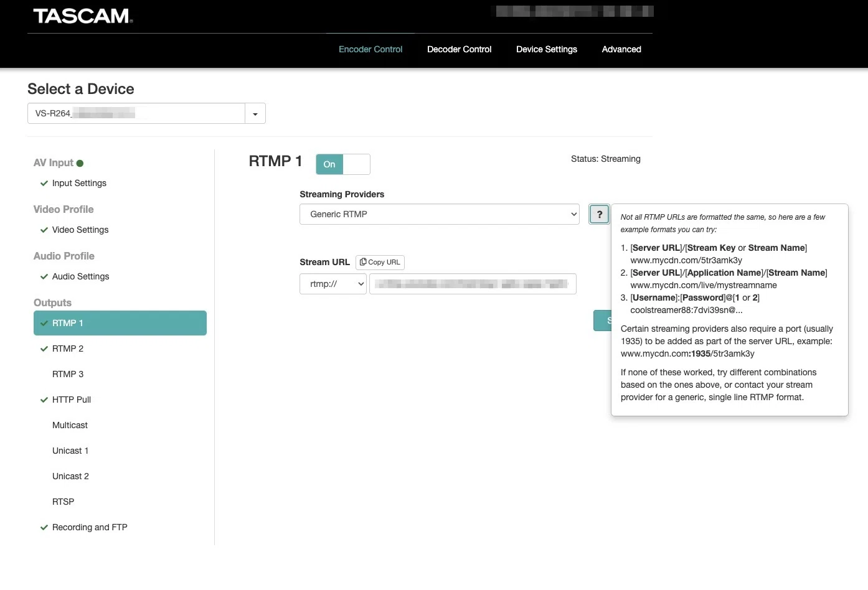This screenshot has height=590, width=868.
Task: Click the www.mycdn.com/live/mystreamname example
Action: click(x=704, y=285)
